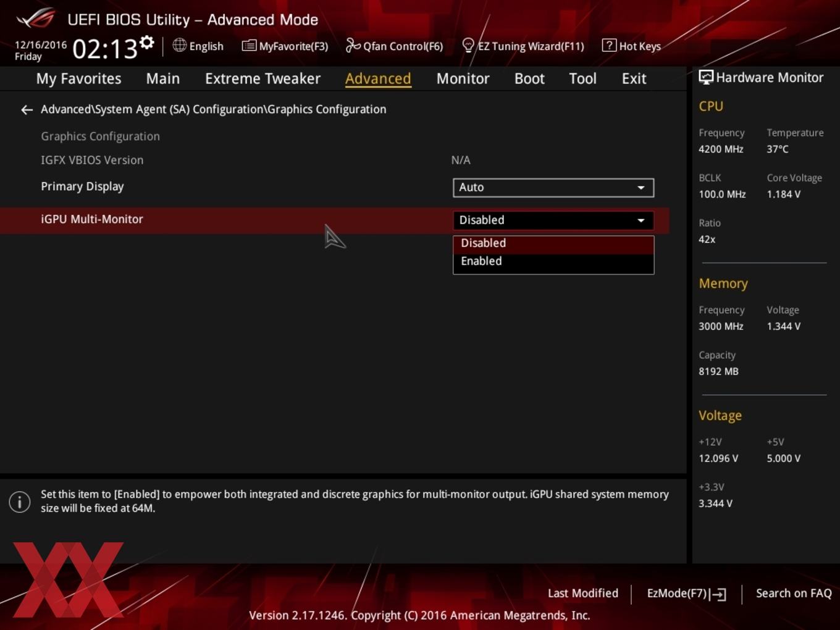Image resolution: width=840 pixels, height=630 pixels.
Task: Switch to the Tool tab
Action: pos(582,79)
